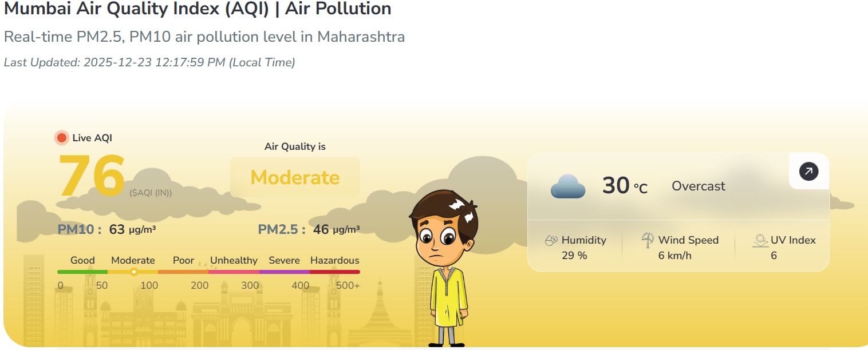868x350 pixels.
Task: Click the overcast cloud weather icon
Action: [567, 185]
